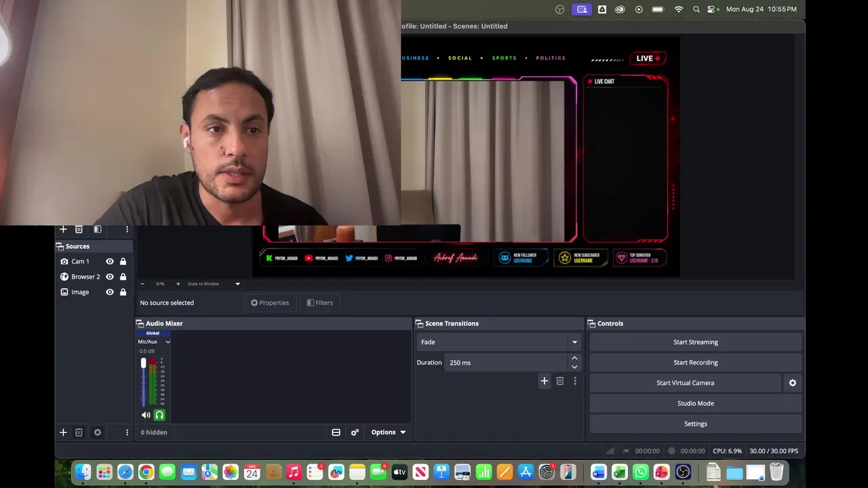
Task: Click Start Recording
Action: coord(695,363)
